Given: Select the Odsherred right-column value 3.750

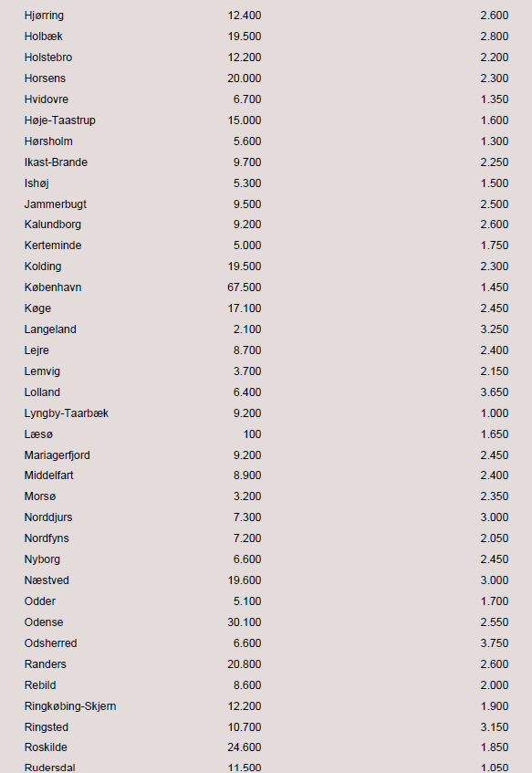Looking at the screenshot, I should click(x=495, y=643).
